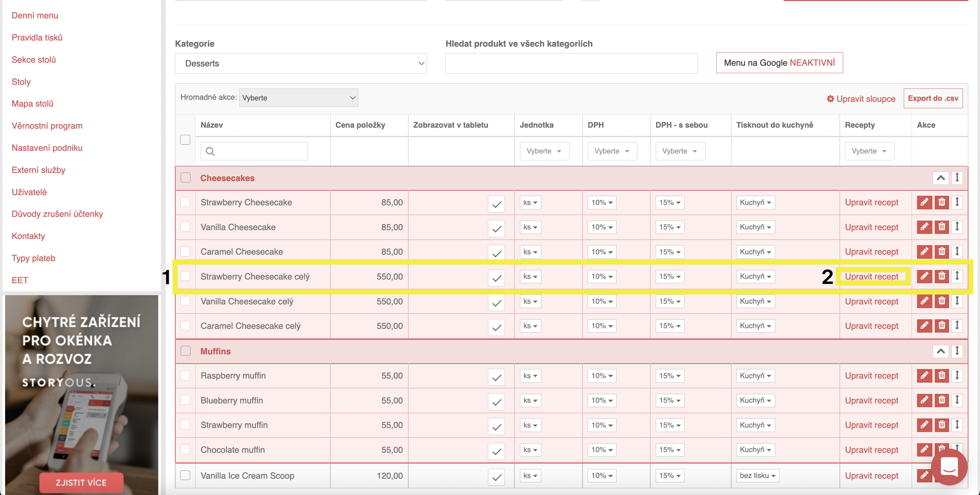The width and height of the screenshot is (980, 495).
Task: Open Jednotka filter Vyberte dropdown
Action: [544, 151]
